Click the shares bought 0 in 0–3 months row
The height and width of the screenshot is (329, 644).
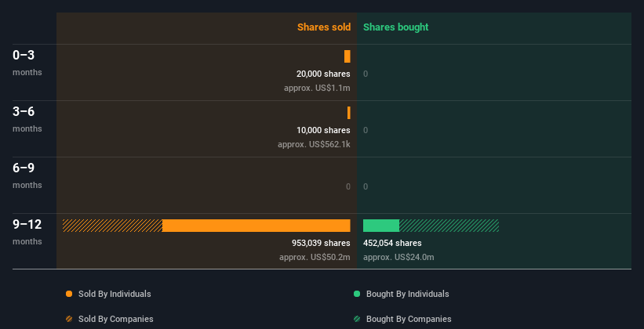(366, 74)
